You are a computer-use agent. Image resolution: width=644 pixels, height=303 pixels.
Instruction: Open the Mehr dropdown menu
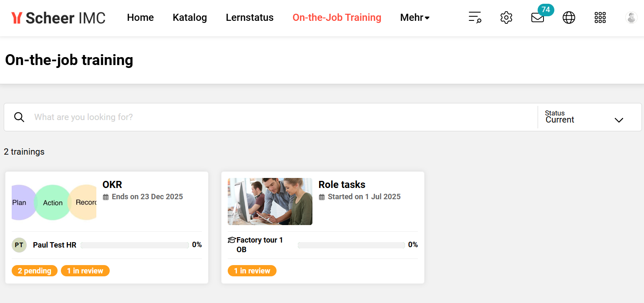(x=415, y=18)
